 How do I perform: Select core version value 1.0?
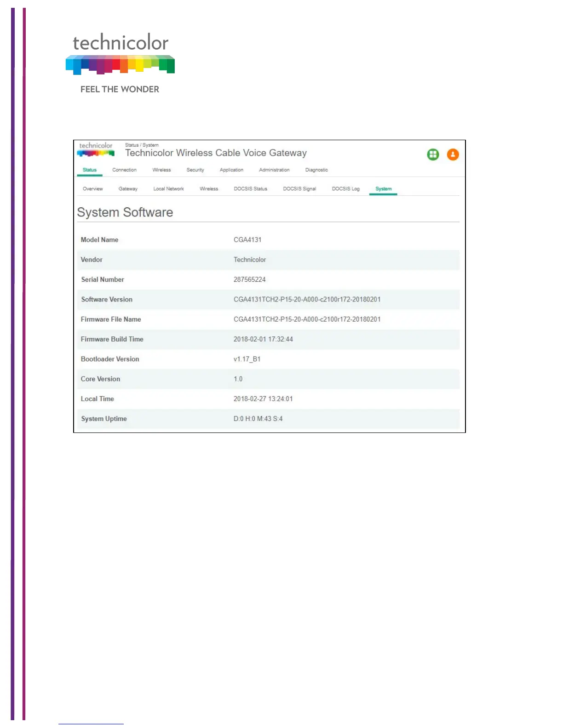tap(238, 379)
